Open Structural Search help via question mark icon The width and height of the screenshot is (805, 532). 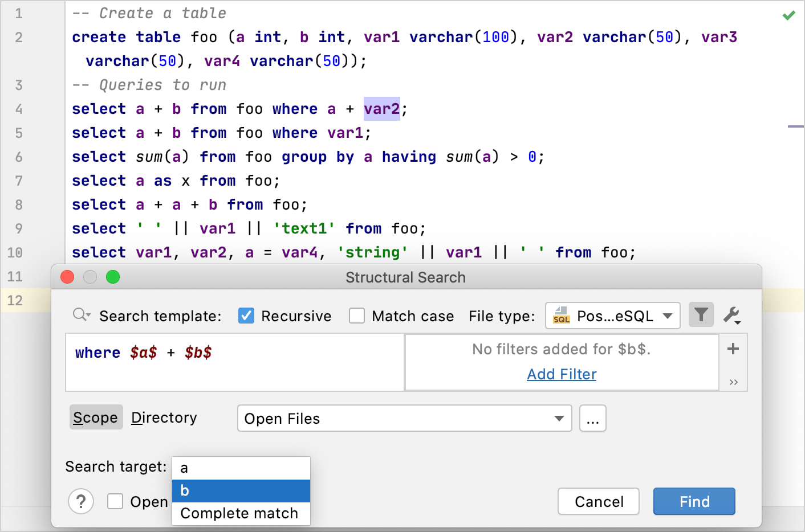coord(81,501)
